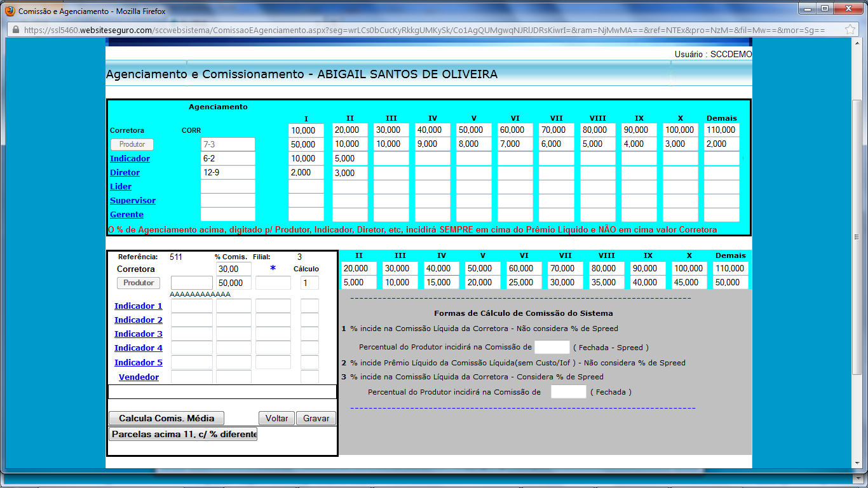This screenshot has width=868, height=488.
Task: Click Diretor column II field 3,000
Action: pyautogui.click(x=350, y=172)
